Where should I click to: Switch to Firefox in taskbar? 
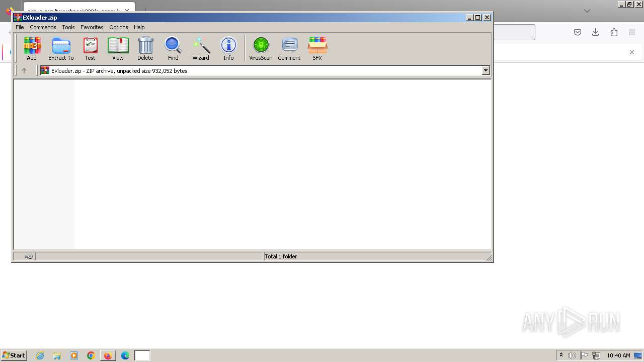[108, 355]
